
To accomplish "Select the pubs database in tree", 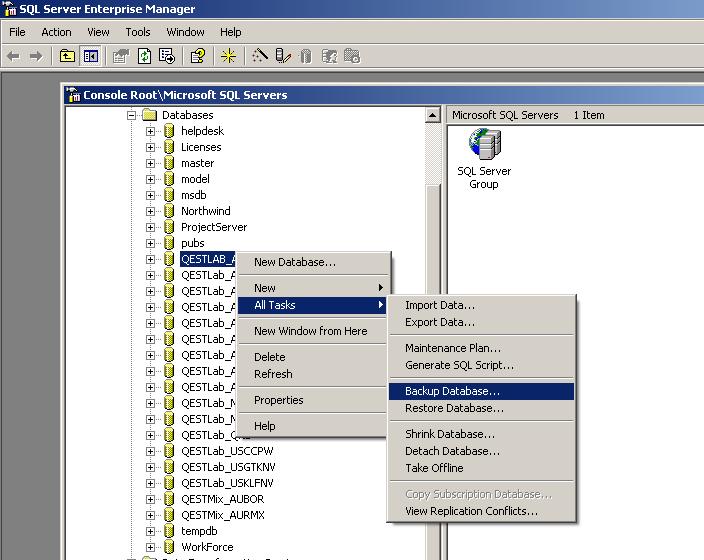I will click(192, 243).
